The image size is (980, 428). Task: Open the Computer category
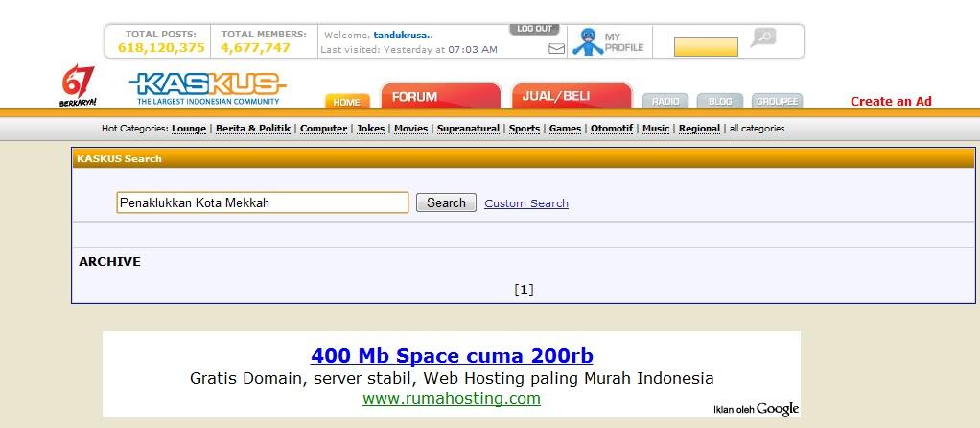coord(324,129)
